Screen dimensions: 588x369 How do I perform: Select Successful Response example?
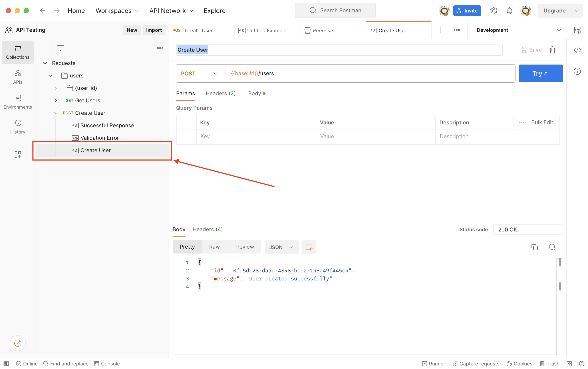(x=107, y=125)
